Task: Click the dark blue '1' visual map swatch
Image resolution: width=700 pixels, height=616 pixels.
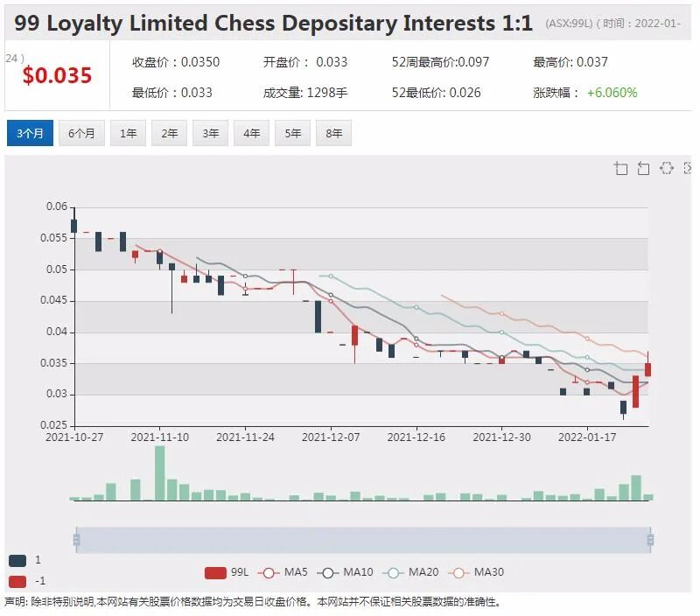Action: (x=17, y=561)
